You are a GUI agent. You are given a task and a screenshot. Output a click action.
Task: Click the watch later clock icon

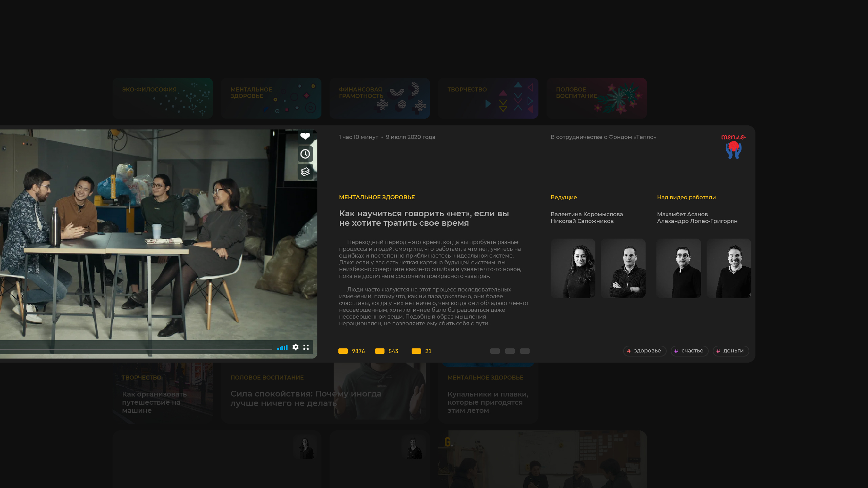pyautogui.click(x=305, y=154)
